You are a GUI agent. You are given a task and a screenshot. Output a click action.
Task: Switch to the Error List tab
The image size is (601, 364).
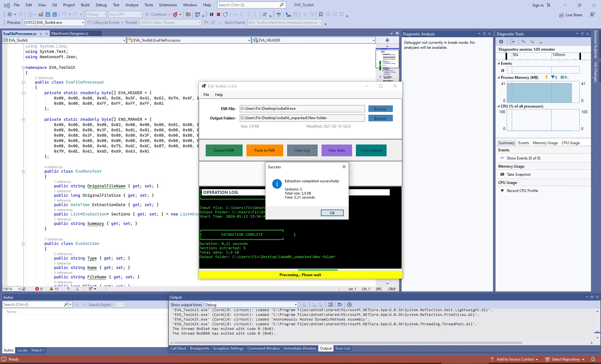pyautogui.click(x=342, y=348)
